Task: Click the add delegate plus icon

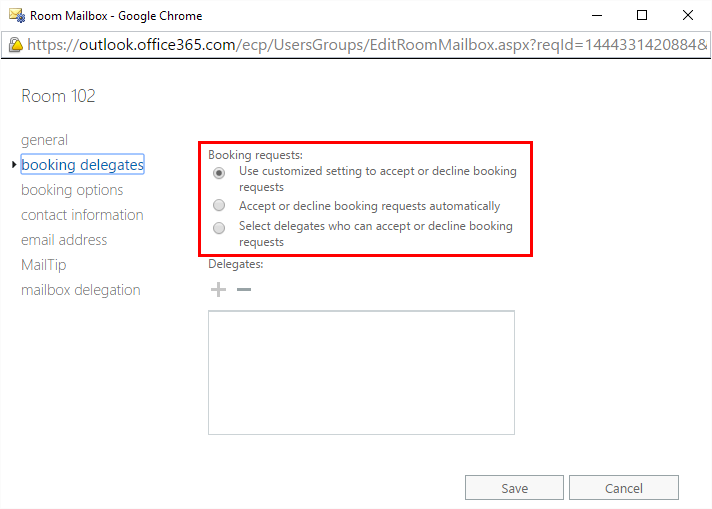Action: click(218, 290)
